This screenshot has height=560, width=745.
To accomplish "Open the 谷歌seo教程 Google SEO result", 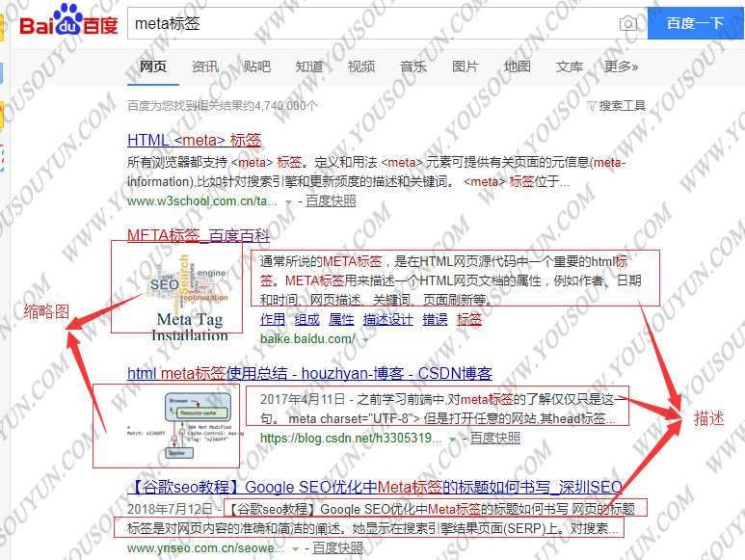I will pyautogui.click(x=375, y=488).
